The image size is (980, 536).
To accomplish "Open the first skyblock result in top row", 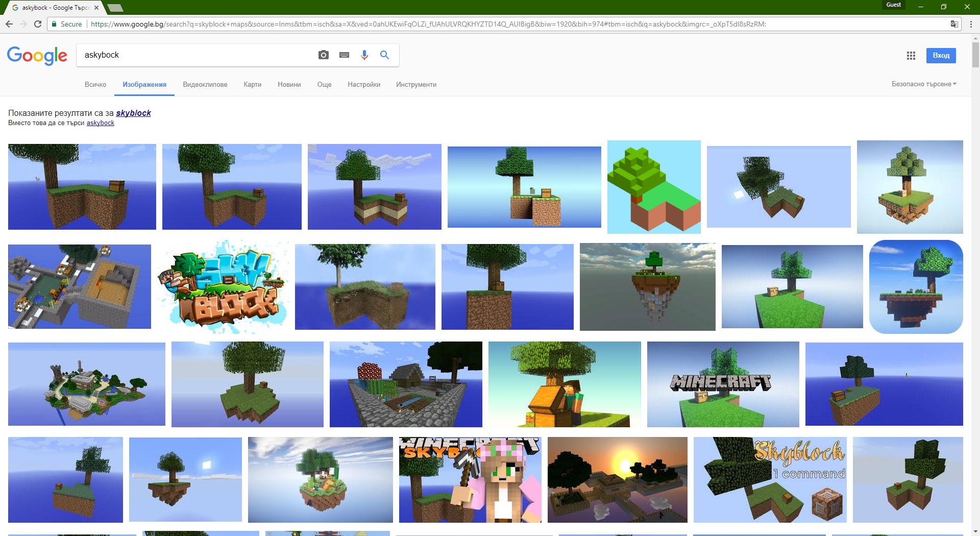I will [x=82, y=187].
